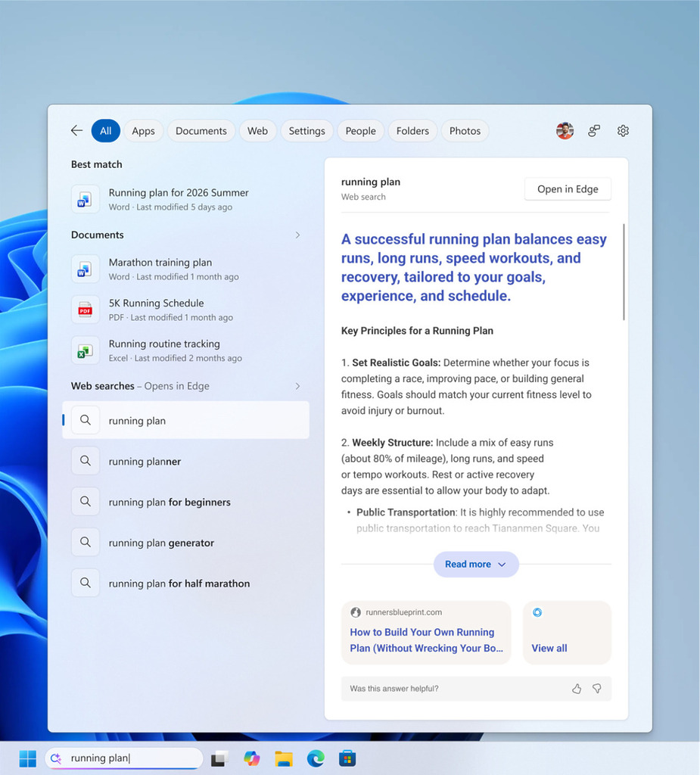The width and height of the screenshot is (700, 775).
Task: Expand answer with Read more
Action: (475, 564)
